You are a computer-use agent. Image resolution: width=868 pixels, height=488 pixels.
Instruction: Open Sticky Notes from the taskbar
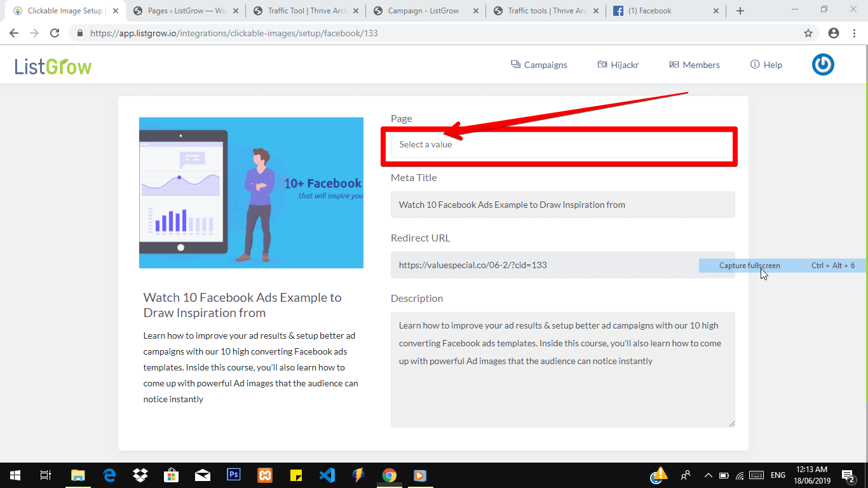coord(296,475)
